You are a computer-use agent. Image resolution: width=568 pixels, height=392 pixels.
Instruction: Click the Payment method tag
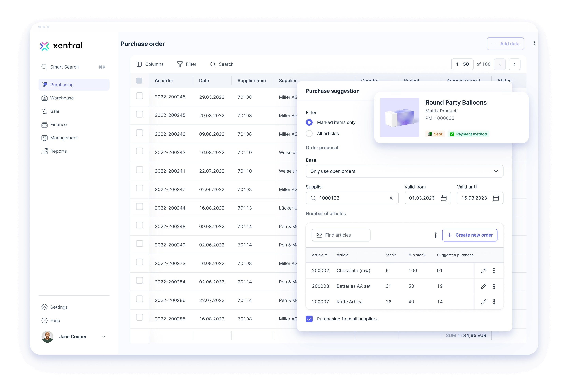468,134
